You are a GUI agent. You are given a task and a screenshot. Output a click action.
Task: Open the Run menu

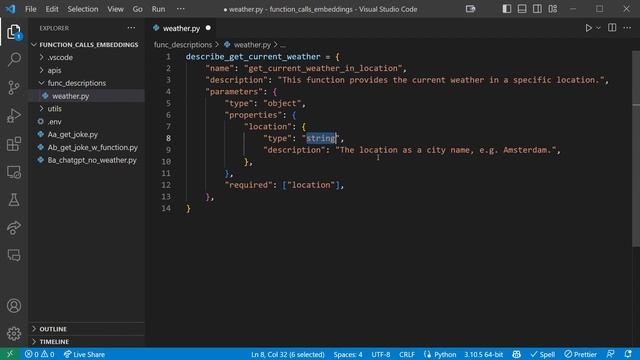[x=158, y=9]
